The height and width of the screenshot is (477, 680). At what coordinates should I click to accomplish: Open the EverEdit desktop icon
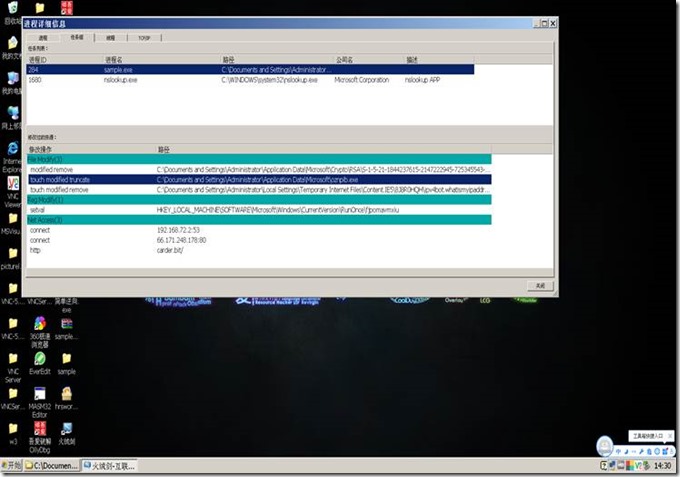click(x=39, y=360)
